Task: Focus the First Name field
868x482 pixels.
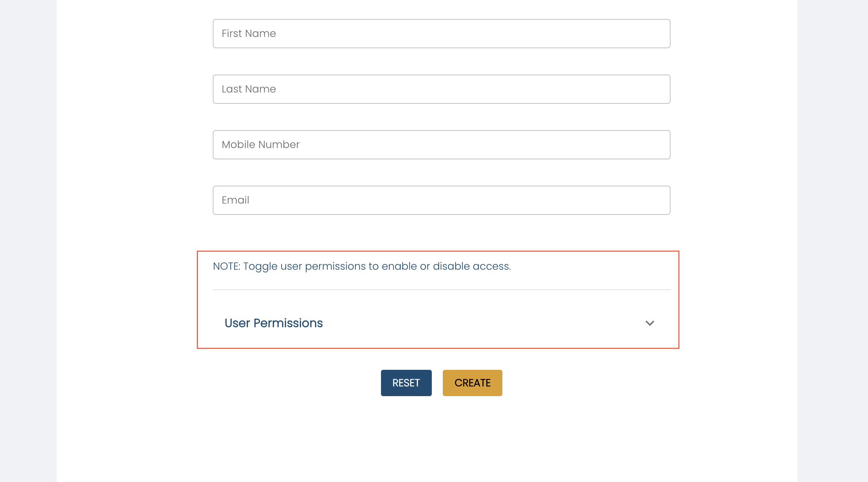Action: pyautogui.click(x=441, y=34)
